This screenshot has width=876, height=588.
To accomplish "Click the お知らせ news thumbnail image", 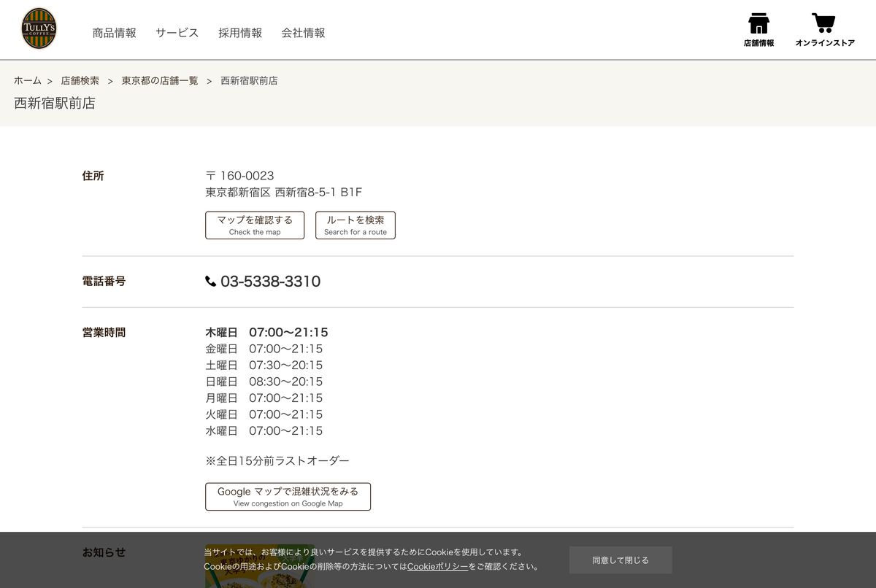I will point(260,566).
